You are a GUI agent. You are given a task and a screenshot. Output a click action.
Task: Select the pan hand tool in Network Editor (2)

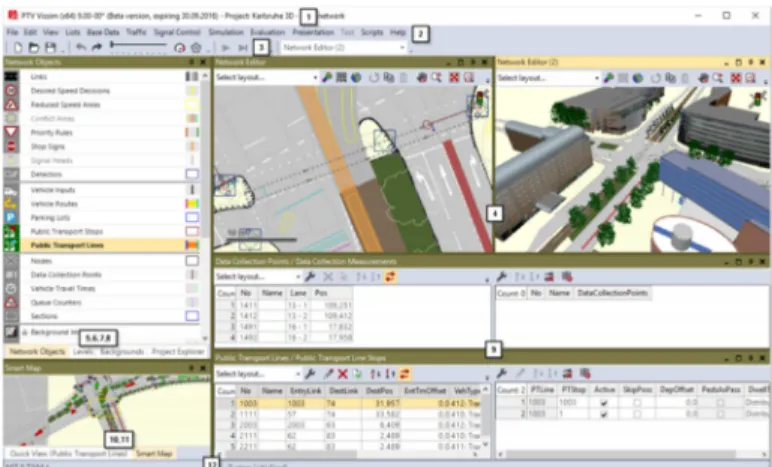click(704, 78)
